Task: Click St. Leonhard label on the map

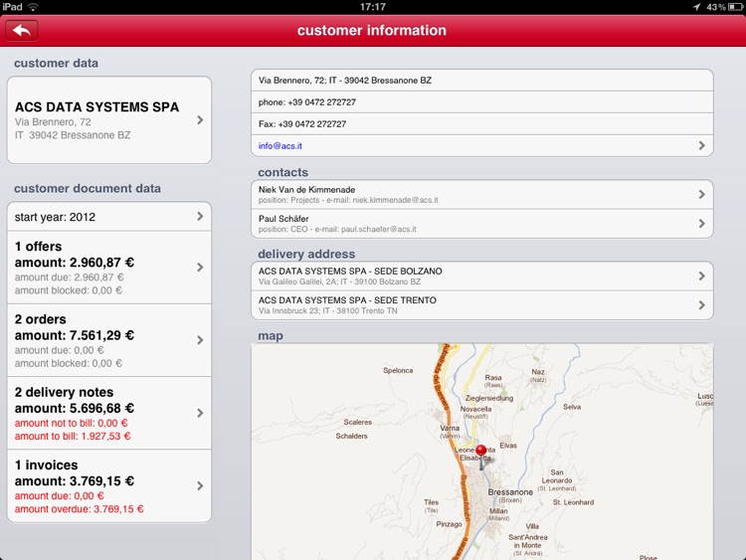Action: 573,502
